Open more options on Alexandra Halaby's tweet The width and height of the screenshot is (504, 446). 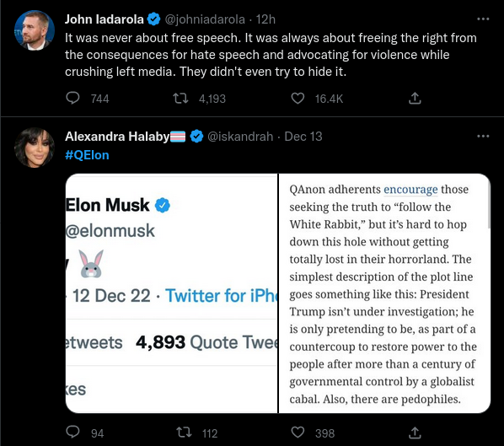coord(483,137)
